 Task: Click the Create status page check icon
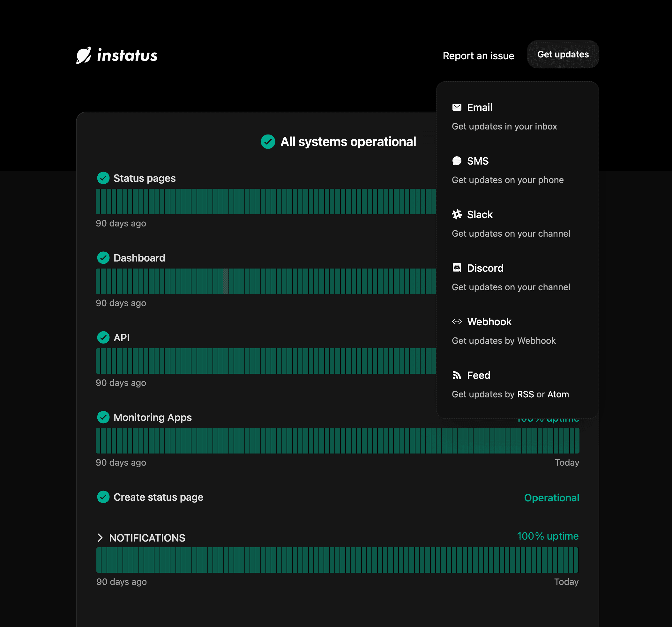point(103,497)
